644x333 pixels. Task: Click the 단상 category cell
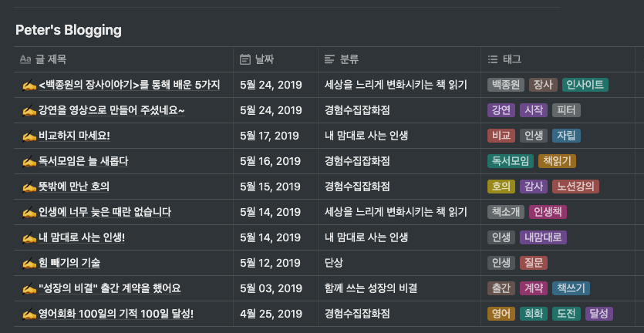400,263
